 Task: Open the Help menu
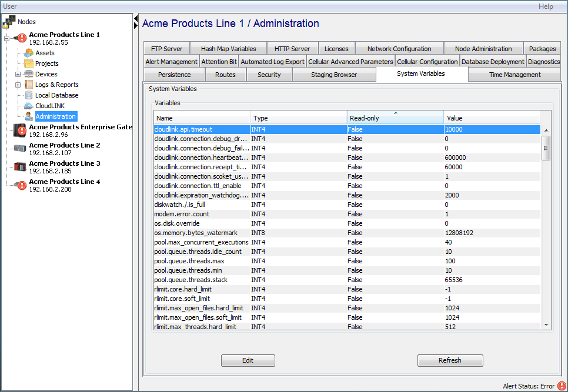tap(546, 6)
